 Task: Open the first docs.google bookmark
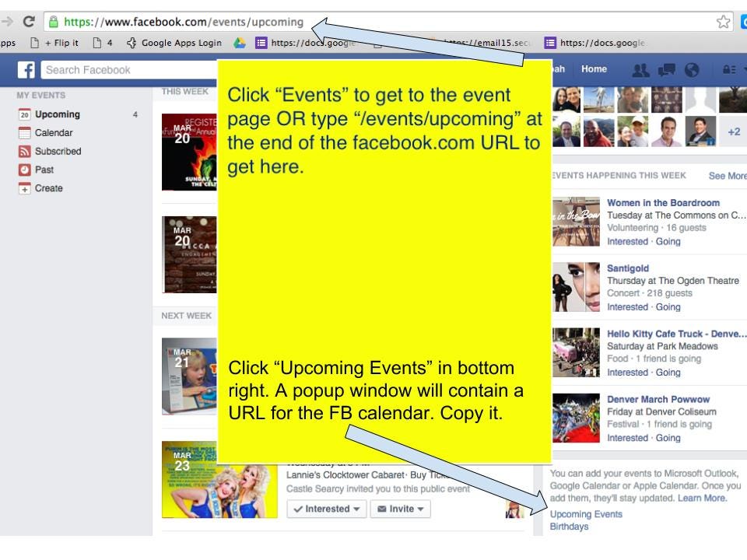[x=305, y=43]
